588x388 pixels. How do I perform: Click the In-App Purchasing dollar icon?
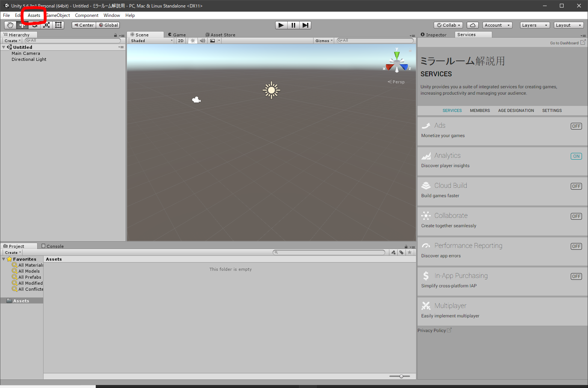tap(426, 276)
